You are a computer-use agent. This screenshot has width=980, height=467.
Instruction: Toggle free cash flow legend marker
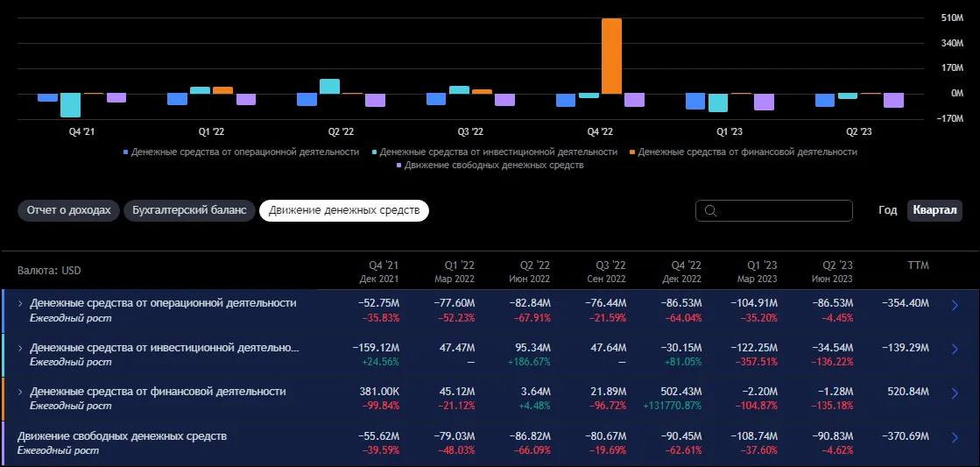(x=398, y=166)
